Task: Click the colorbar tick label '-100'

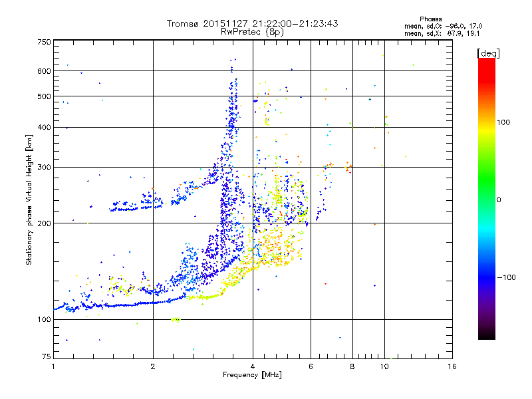Action: click(x=506, y=277)
